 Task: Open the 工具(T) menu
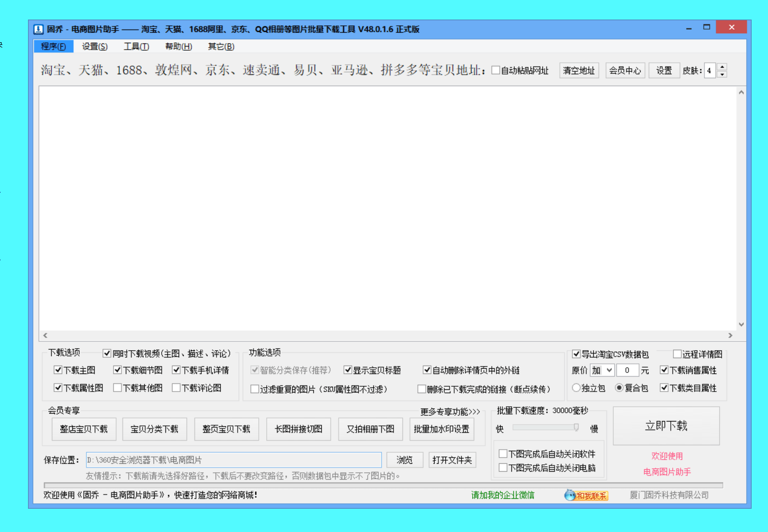click(x=136, y=46)
